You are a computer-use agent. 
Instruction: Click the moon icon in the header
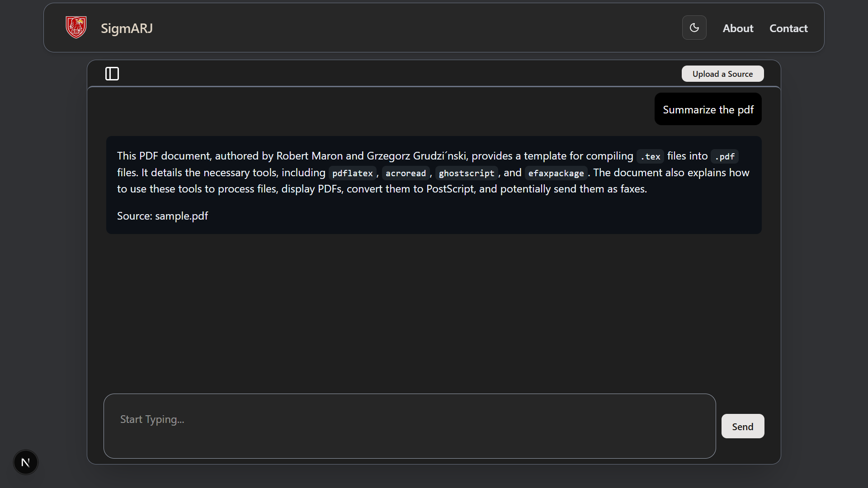coord(694,28)
